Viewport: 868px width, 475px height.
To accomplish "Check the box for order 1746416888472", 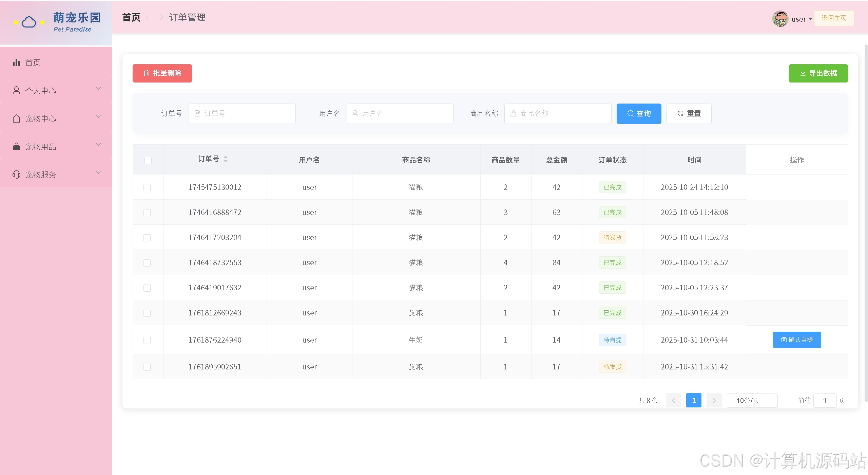I will click(147, 213).
